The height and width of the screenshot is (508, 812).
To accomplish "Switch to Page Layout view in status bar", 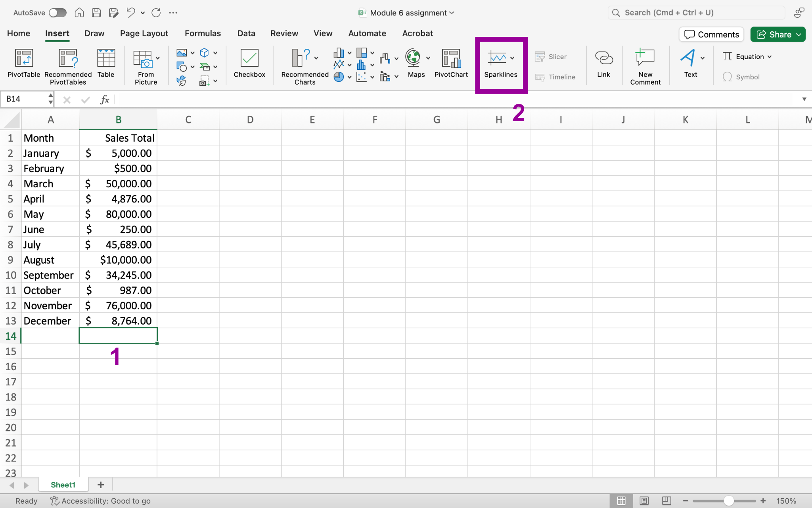I will pyautogui.click(x=644, y=501).
